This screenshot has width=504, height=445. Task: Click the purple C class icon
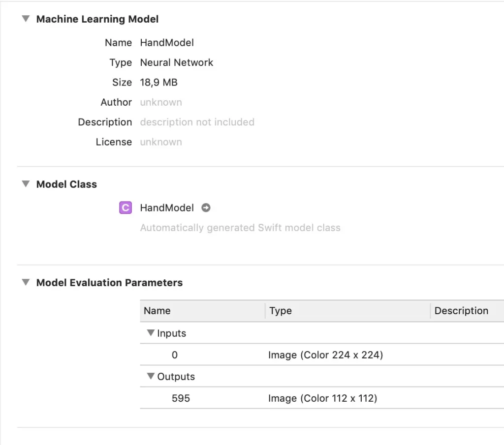126,208
